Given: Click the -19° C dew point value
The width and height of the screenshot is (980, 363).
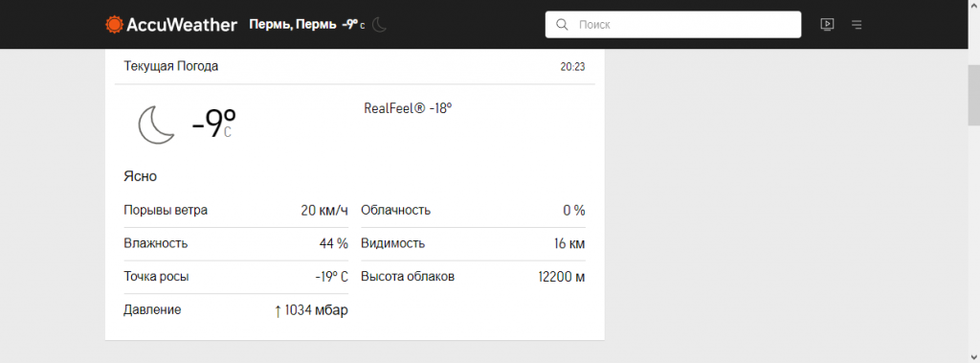Looking at the screenshot, I should 331,277.
